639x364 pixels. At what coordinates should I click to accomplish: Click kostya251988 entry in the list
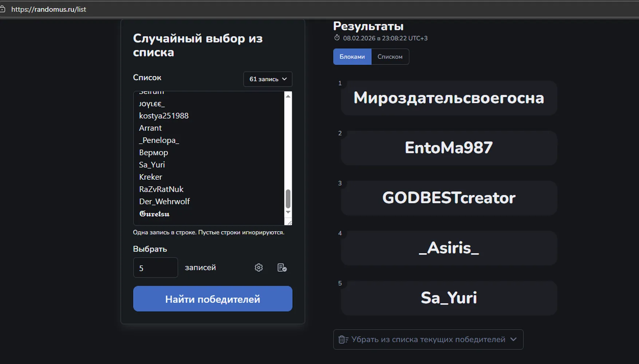[x=164, y=116]
